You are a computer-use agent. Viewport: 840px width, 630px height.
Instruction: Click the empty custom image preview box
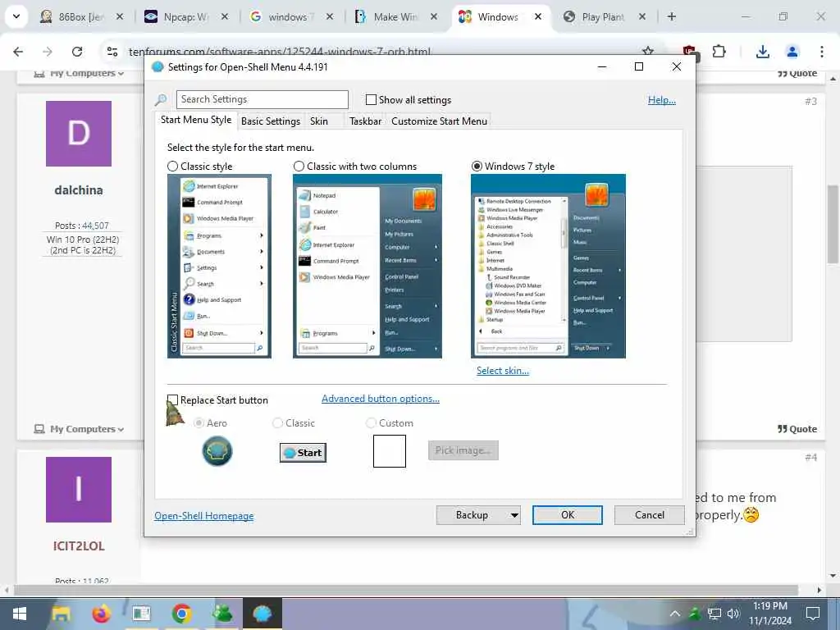[390, 451]
